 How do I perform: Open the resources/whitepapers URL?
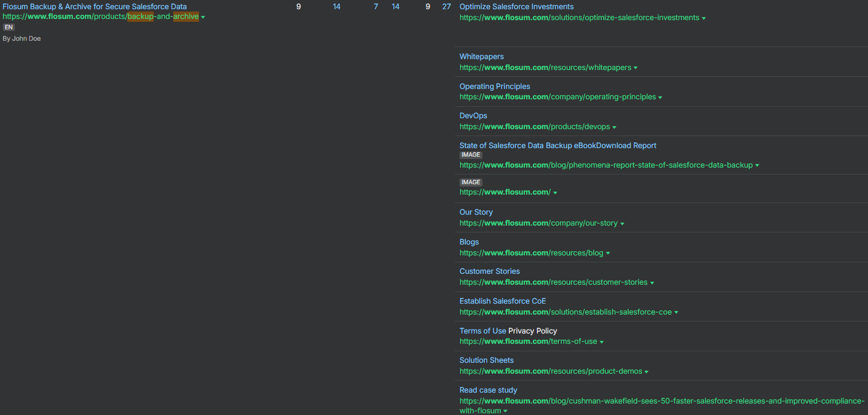(545, 68)
